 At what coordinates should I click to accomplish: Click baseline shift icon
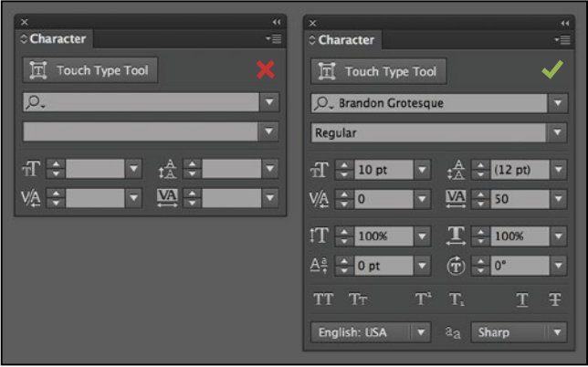[320, 266]
